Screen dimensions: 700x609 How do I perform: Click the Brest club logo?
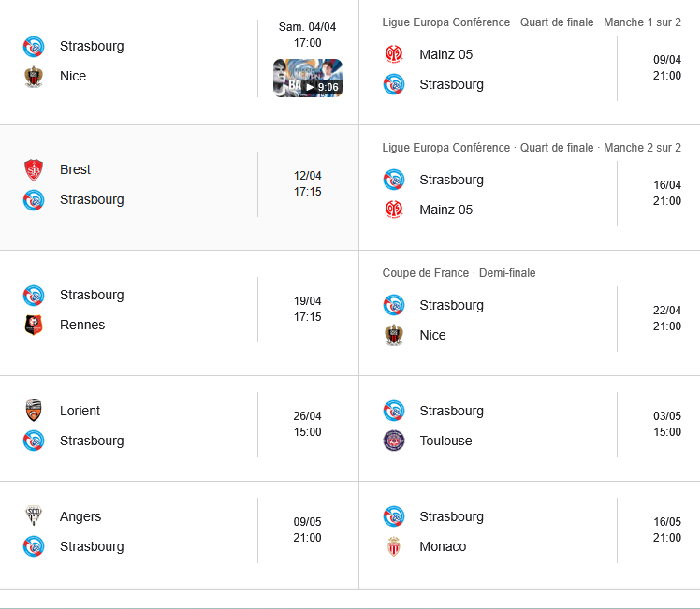tap(34, 169)
